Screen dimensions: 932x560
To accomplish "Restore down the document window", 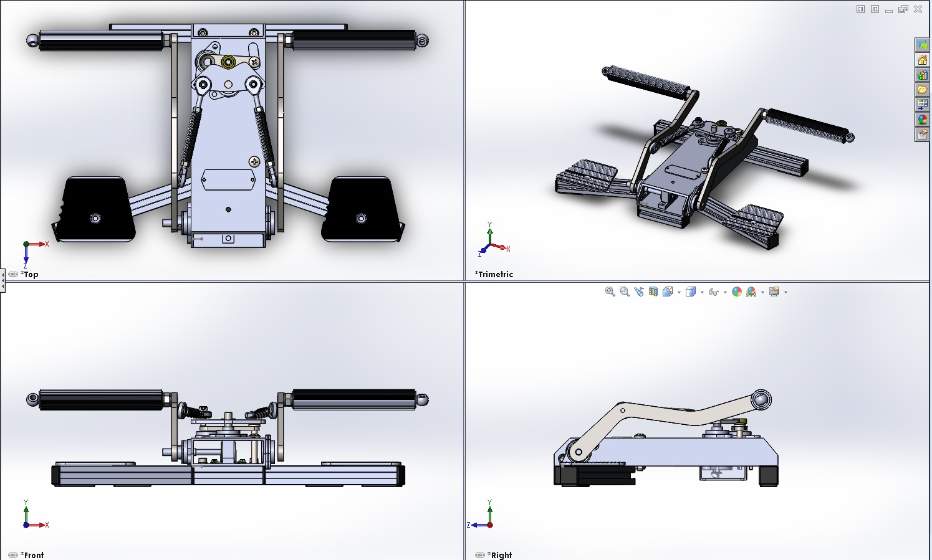I will [x=903, y=9].
